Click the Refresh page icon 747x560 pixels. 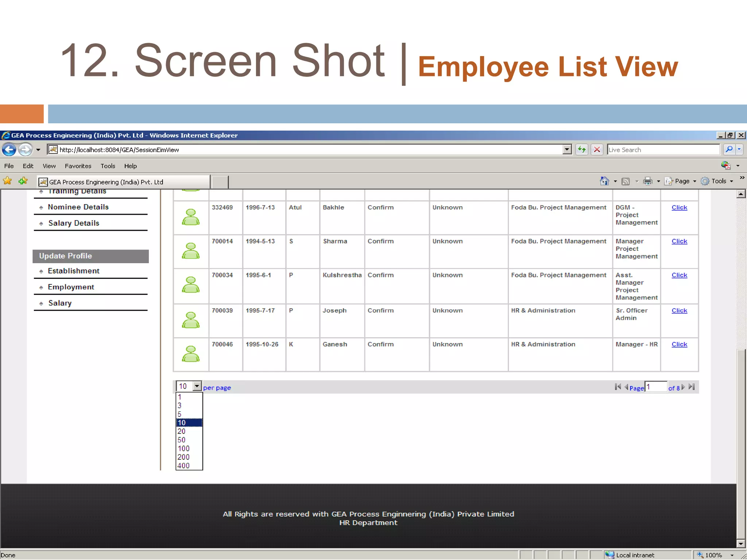pyautogui.click(x=582, y=149)
